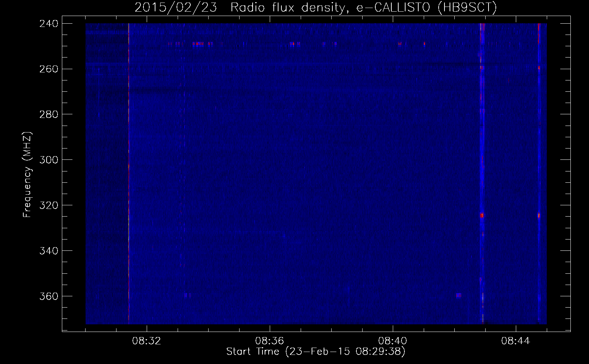Click the 08:44 time tick label
This screenshot has width=589, height=364.
515,341
